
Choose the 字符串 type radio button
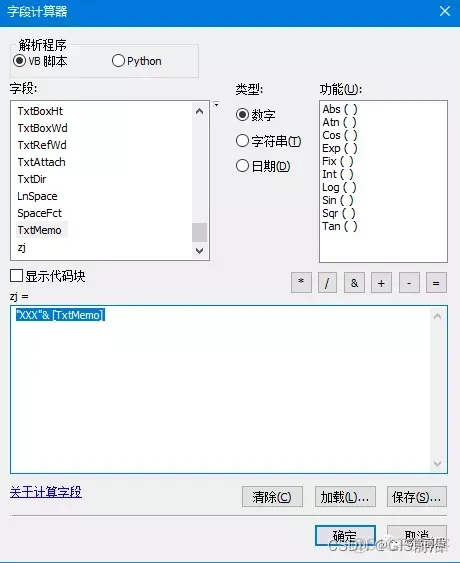242,141
